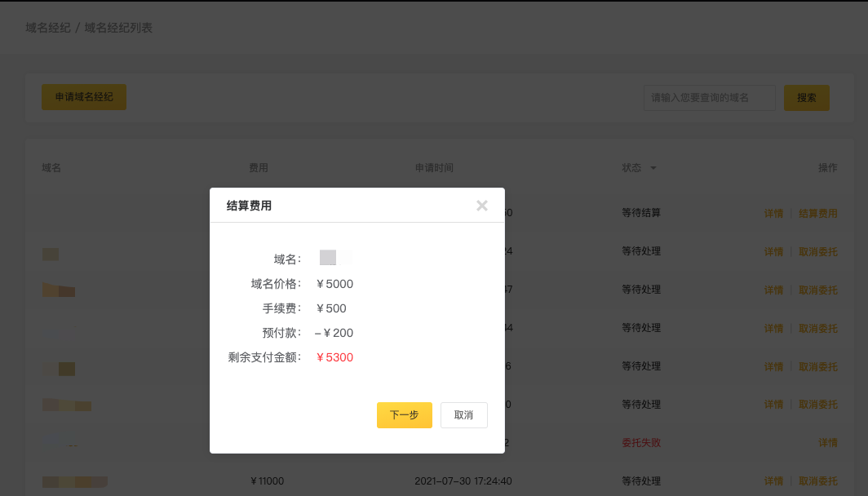Click the 域名 column header
This screenshot has width=868, height=496.
tap(51, 168)
